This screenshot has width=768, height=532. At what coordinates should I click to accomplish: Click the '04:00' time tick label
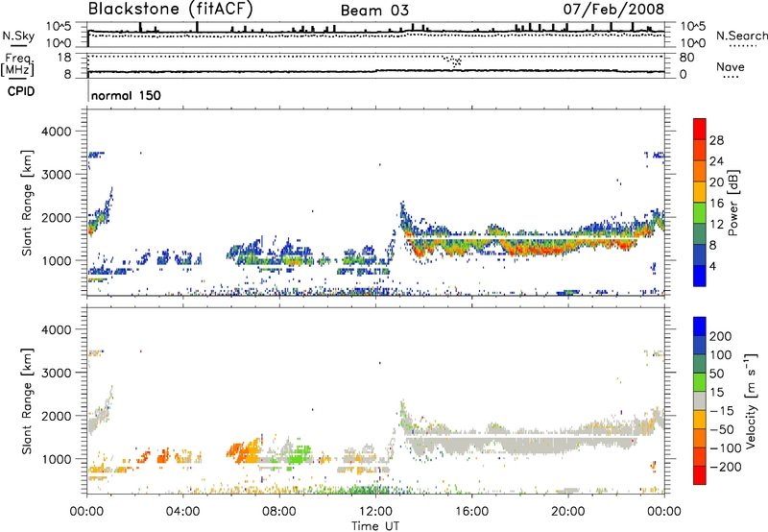[x=183, y=512]
